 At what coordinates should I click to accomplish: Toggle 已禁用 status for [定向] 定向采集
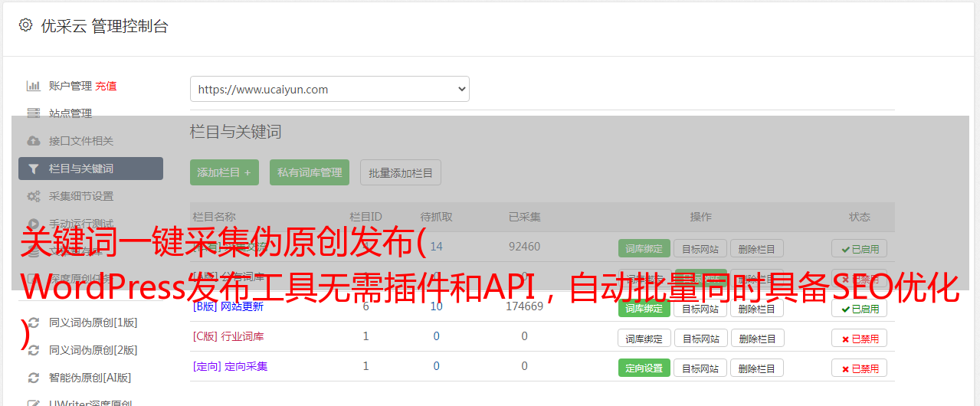click(859, 368)
